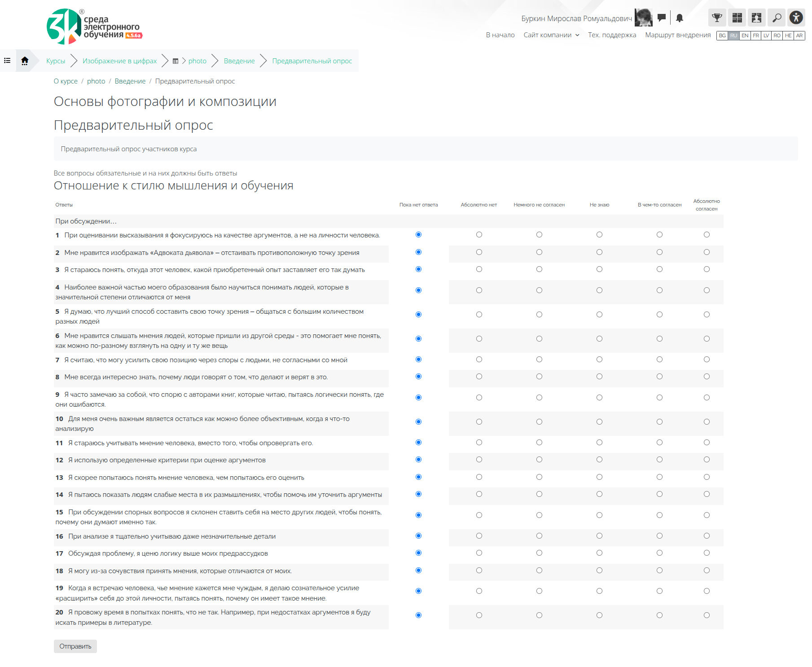The height and width of the screenshot is (667, 812).
Task: Go to 'Изображение в цифрах' breadcrumb link
Action: pyautogui.click(x=119, y=61)
